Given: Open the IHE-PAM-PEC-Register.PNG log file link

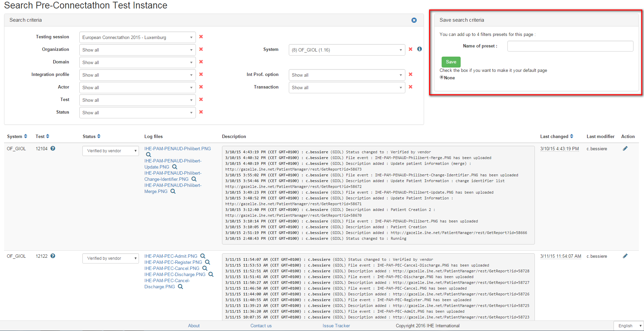Looking at the screenshot, I should tap(173, 262).
